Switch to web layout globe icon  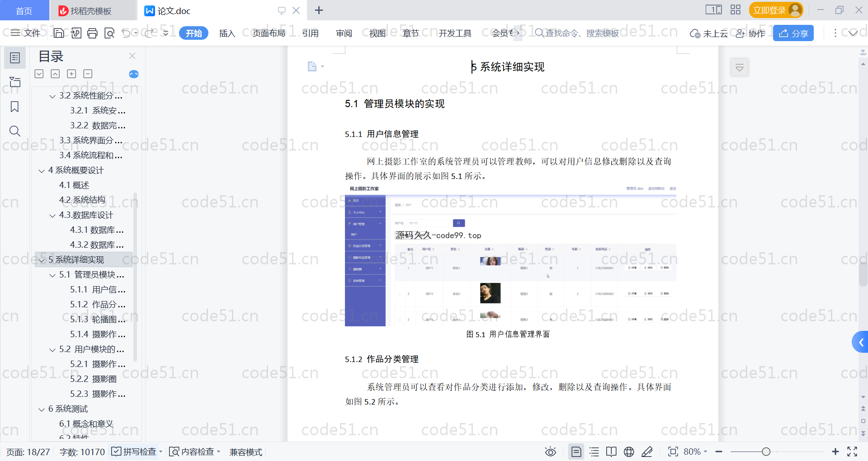(x=629, y=452)
